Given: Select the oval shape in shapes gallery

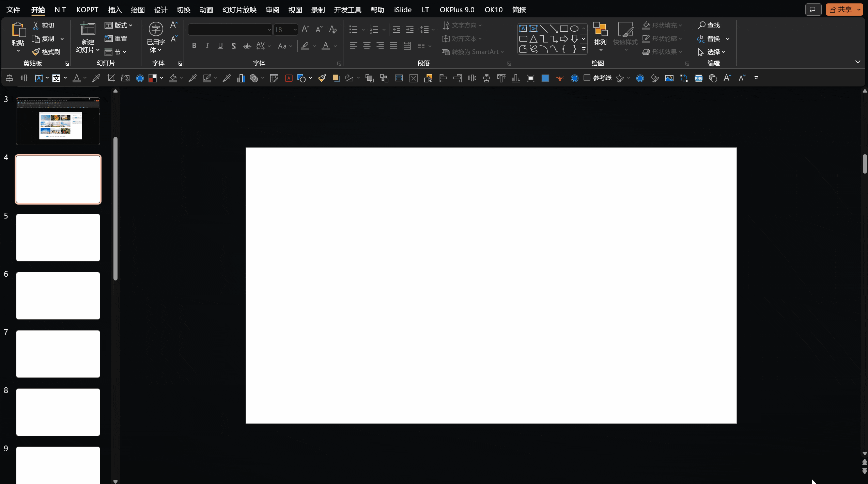Looking at the screenshot, I should pyautogui.click(x=574, y=29).
